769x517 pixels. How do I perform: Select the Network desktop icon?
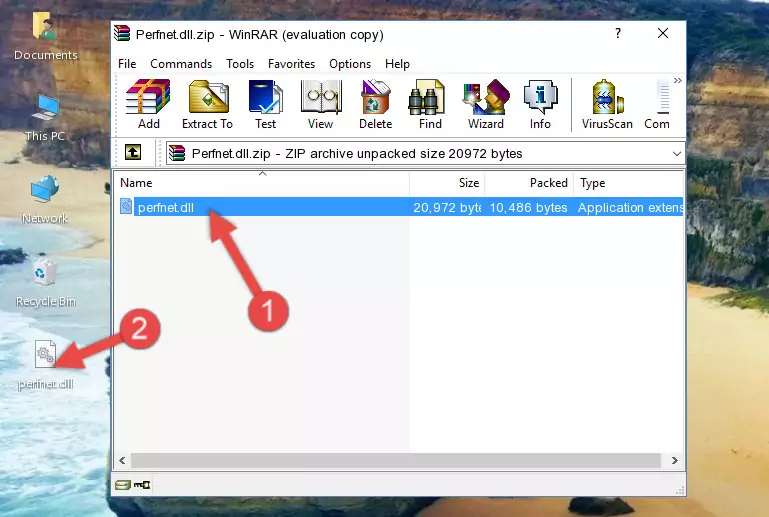(45, 200)
